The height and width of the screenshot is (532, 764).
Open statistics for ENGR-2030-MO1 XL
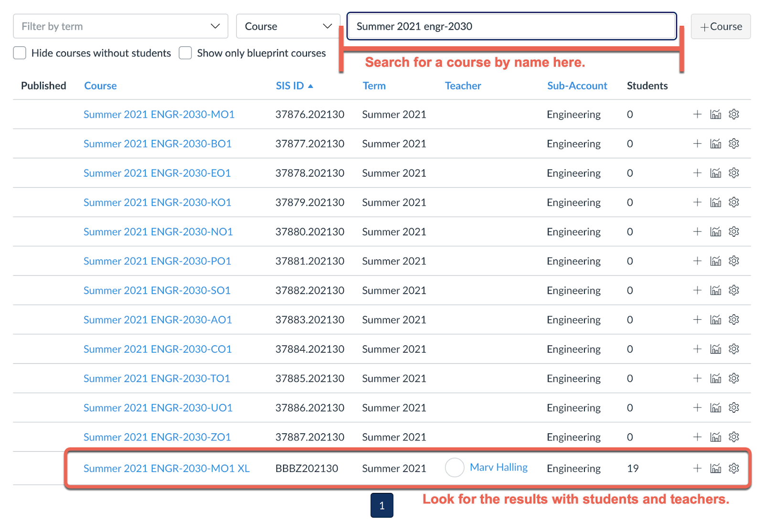point(715,468)
